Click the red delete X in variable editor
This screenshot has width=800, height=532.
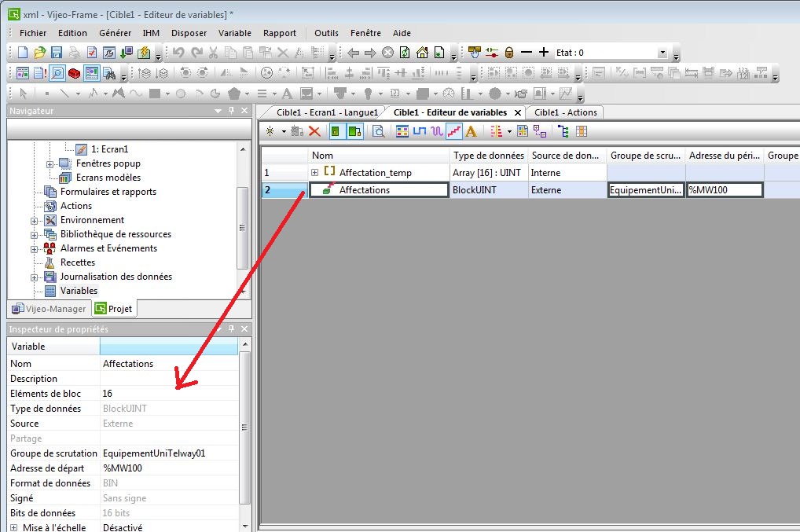click(314, 131)
